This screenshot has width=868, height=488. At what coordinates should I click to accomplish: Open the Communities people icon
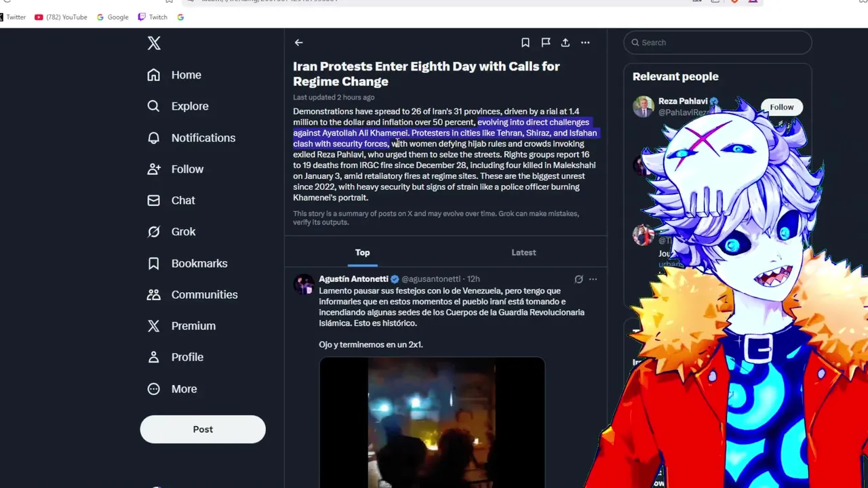coord(154,294)
